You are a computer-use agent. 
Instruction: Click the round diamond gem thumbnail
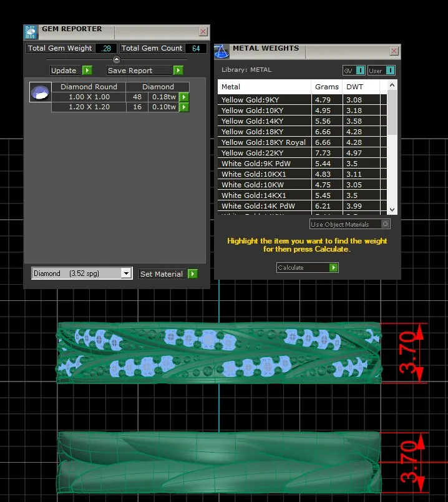coord(41,92)
